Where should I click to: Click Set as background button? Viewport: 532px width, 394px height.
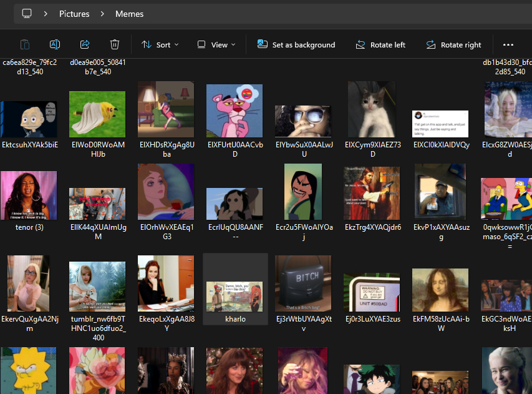point(296,45)
